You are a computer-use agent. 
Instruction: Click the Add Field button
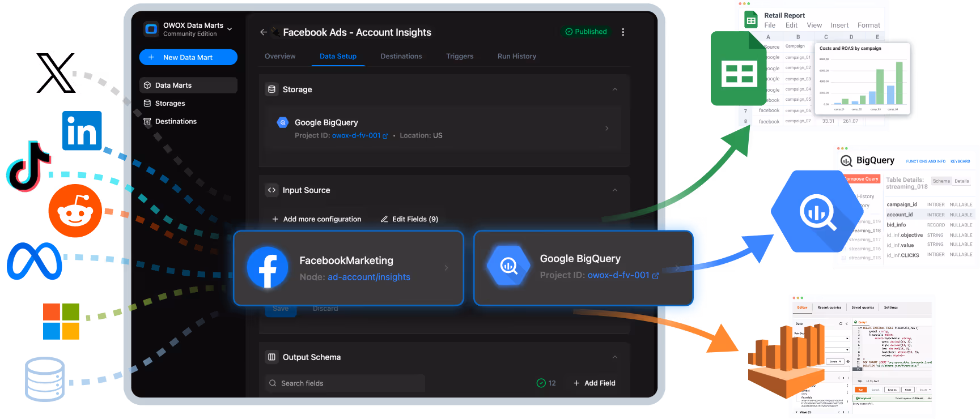[x=594, y=383]
